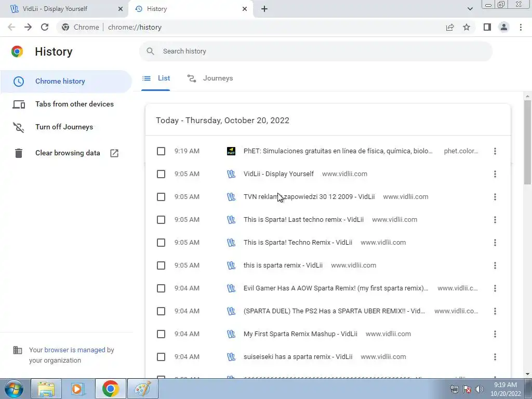Select the List tab
Screen dimensions: 532x399
[156, 78]
